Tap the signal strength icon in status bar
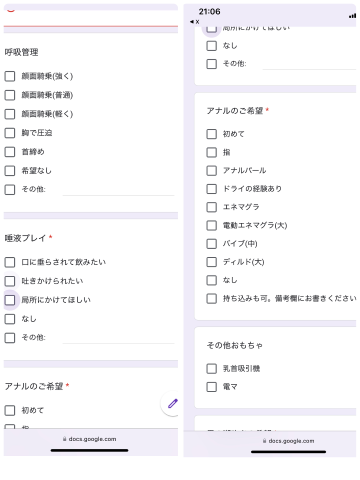The height and width of the screenshot is (480, 360). click(x=352, y=16)
